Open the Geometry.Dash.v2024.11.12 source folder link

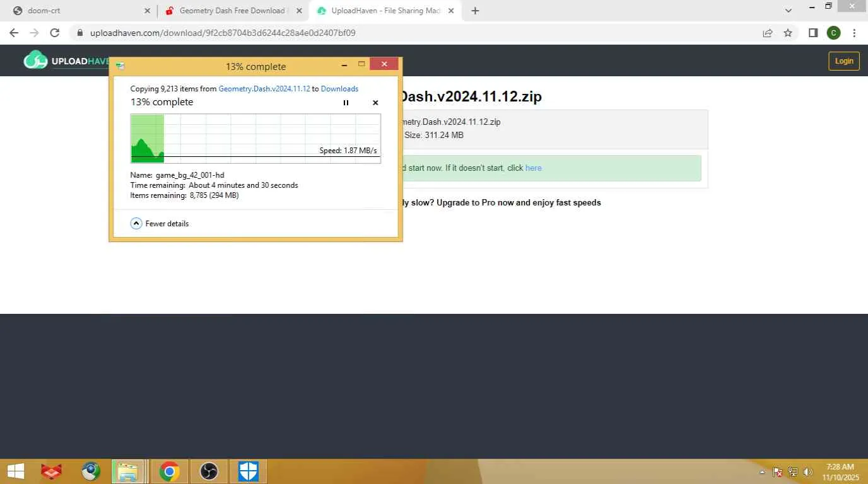click(x=264, y=89)
